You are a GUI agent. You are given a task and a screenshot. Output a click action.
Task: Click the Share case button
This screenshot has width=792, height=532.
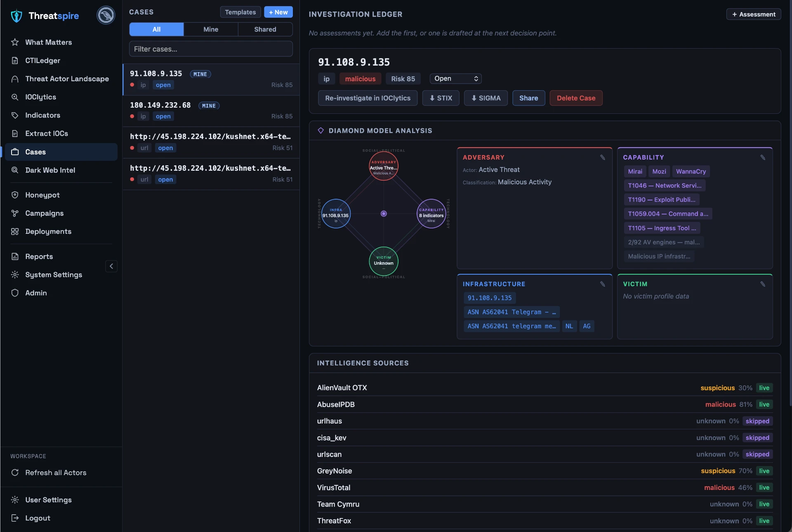click(528, 98)
